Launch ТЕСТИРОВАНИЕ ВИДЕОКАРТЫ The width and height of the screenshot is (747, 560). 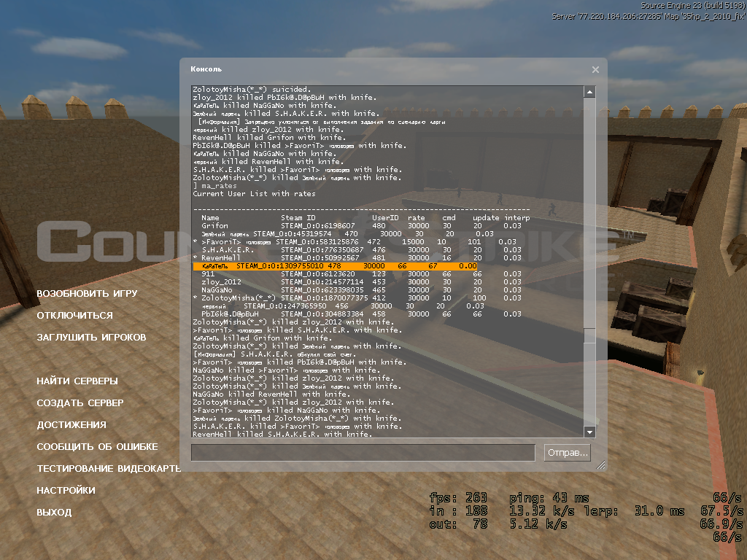tap(109, 469)
